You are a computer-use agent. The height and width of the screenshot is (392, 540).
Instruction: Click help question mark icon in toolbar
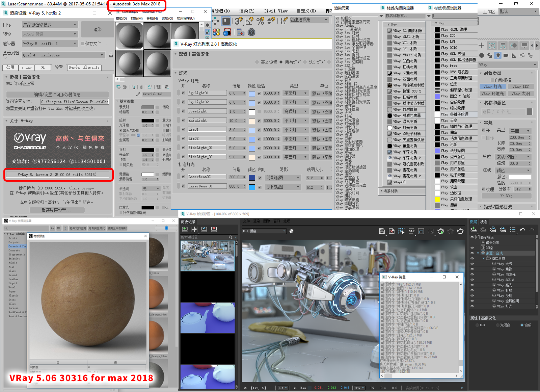[251, 32]
